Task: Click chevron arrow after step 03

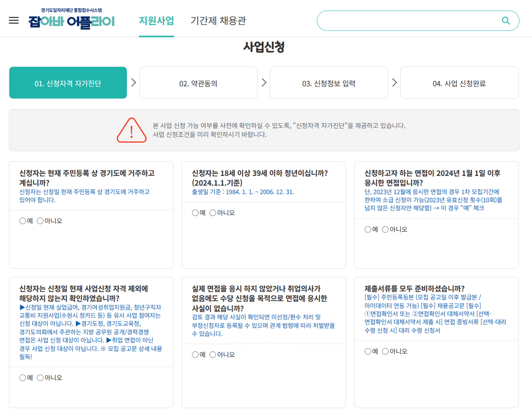Action: [394, 83]
